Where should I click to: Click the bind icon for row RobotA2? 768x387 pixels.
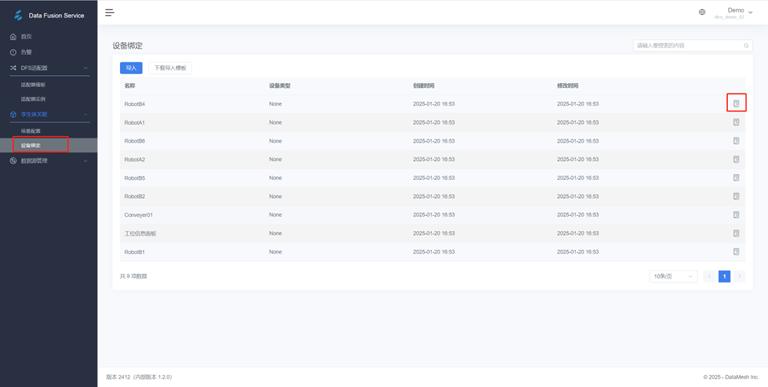(x=736, y=159)
